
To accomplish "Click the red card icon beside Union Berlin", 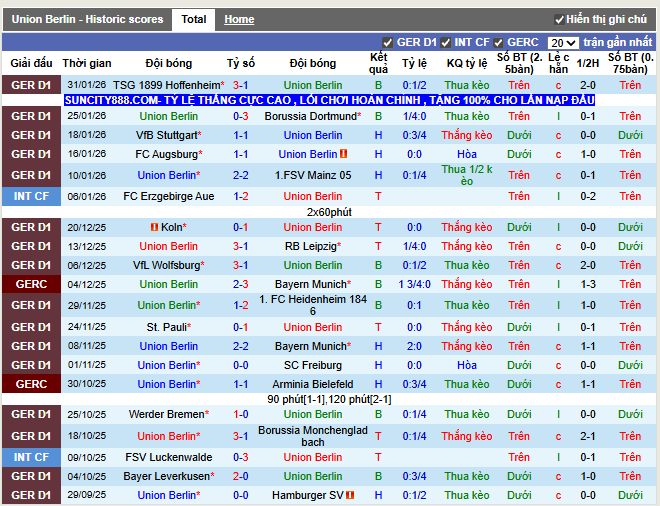I will [x=343, y=155].
